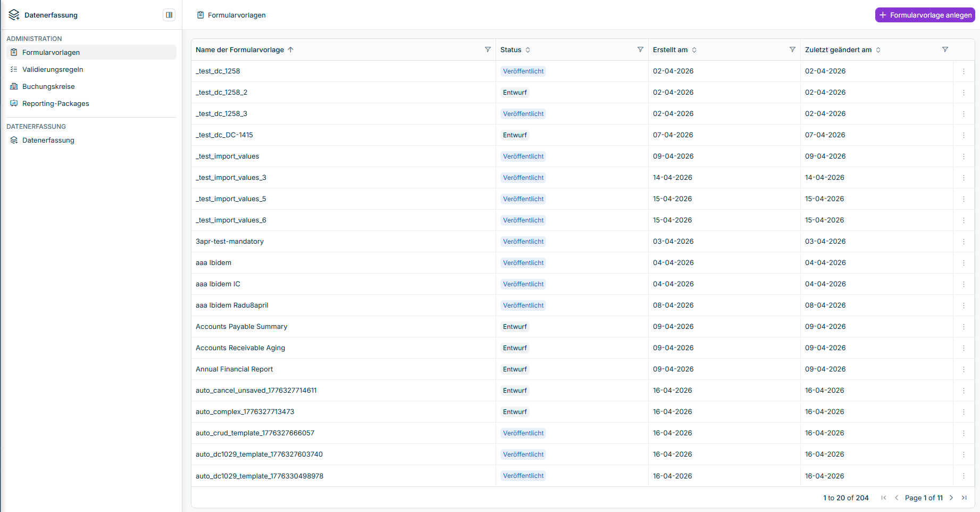Open filter for Zuletzt geändert am column

click(945, 49)
